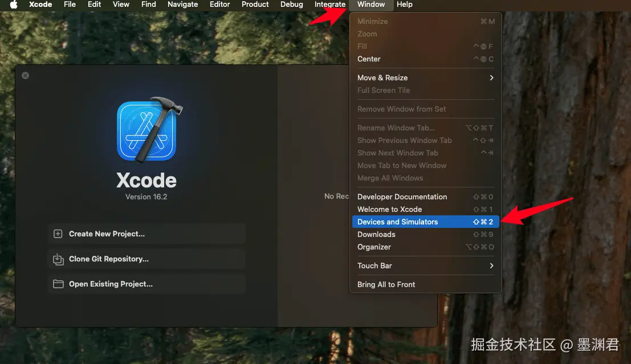
Task: Choose Welcome to Xcode menu item
Action: [x=425, y=209]
